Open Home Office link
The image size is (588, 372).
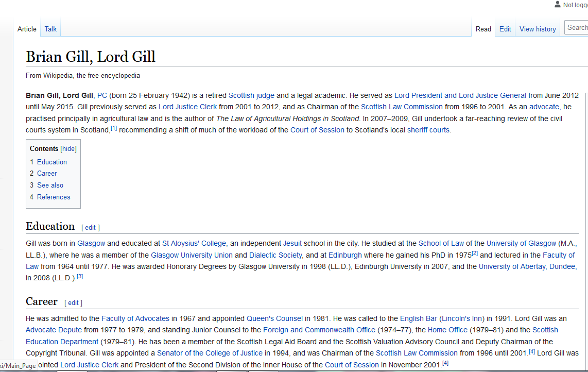(x=448, y=330)
